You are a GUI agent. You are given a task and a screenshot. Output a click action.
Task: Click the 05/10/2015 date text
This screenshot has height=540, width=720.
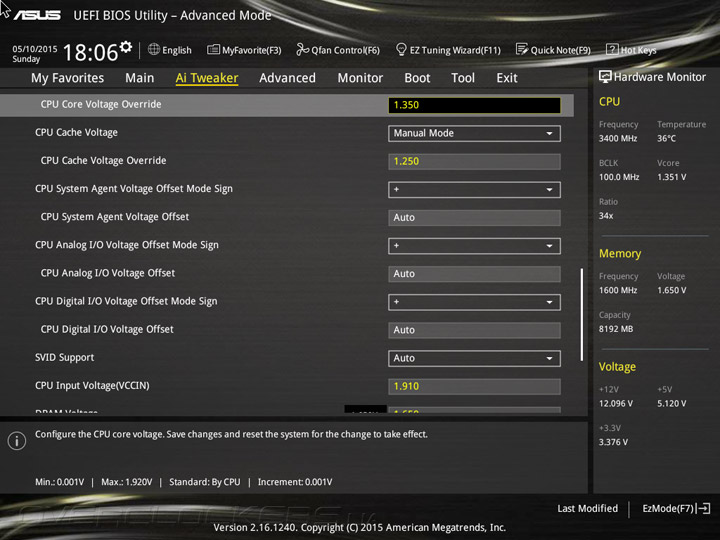[x=35, y=49]
